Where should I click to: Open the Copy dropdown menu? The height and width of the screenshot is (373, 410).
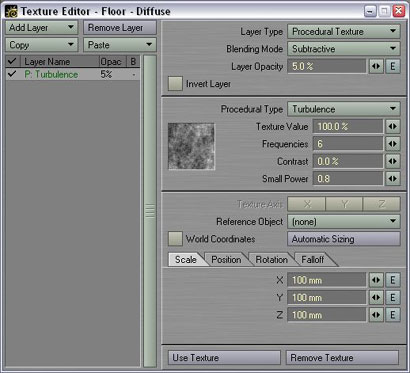click(x=41, y=45)
